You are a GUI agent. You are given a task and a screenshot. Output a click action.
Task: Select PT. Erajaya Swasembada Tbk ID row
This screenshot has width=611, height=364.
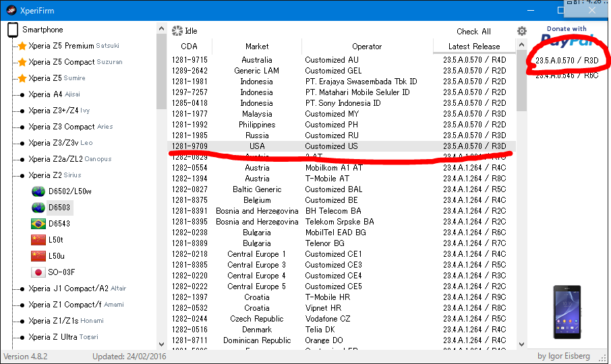point(342,82)
